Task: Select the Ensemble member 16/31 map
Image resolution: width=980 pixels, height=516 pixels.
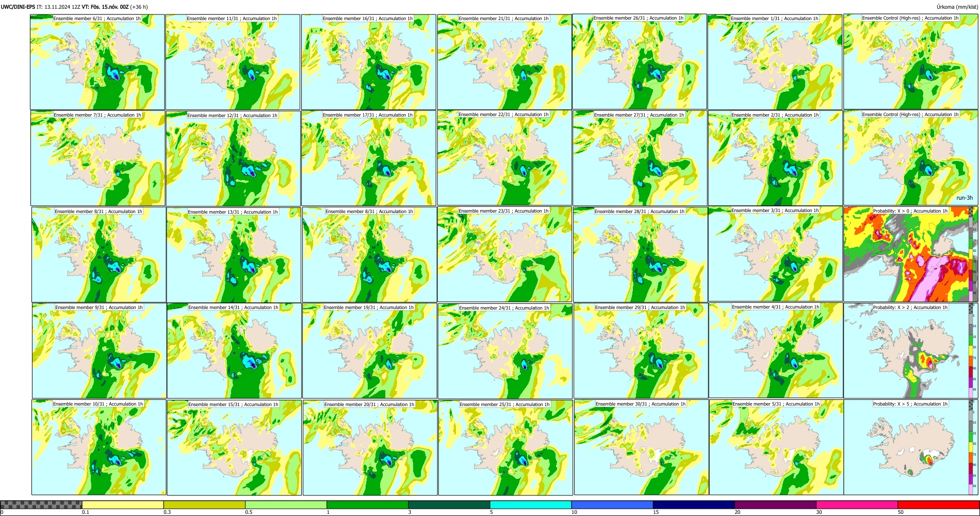Action: (369, 62)
